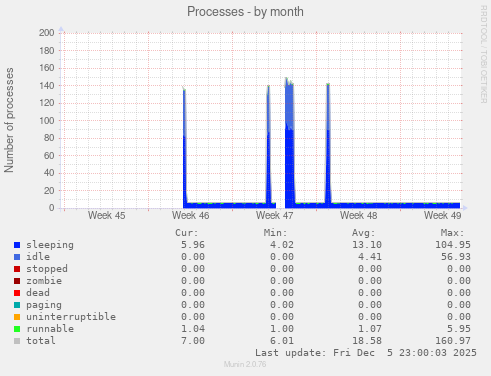
Task: Click the 'stopped' legend label
Action: [x=47, y=269]
